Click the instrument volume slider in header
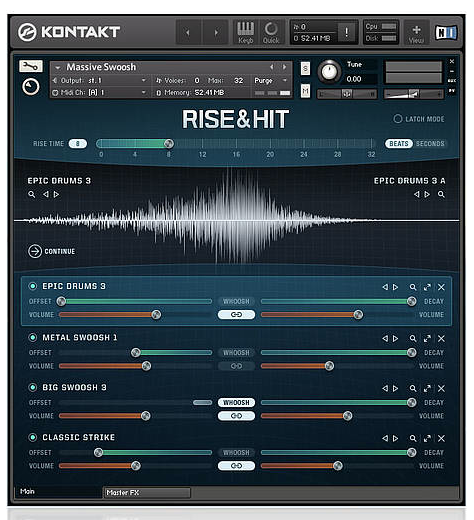Screen dimensions: 474x520 coord(413,94)
